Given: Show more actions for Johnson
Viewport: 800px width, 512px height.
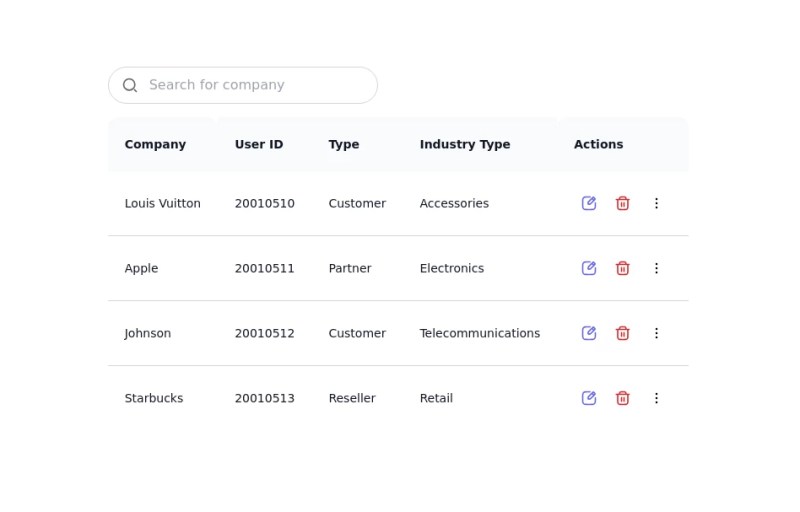Looking at the screenshot, I should pos(656,333).
